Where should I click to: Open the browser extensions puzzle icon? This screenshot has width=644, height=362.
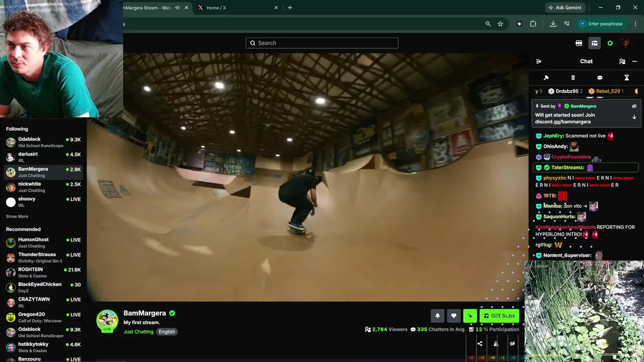pos(533,24)
